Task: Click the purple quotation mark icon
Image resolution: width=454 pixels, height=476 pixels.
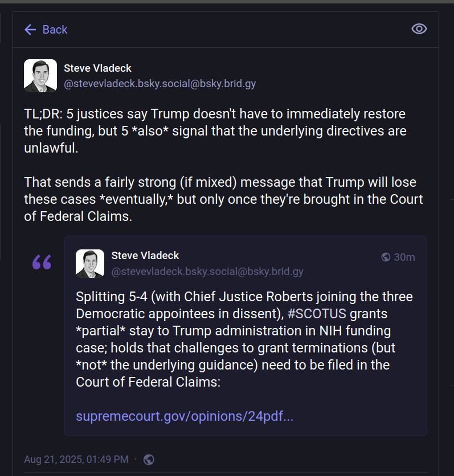Action: click(42, 262)
